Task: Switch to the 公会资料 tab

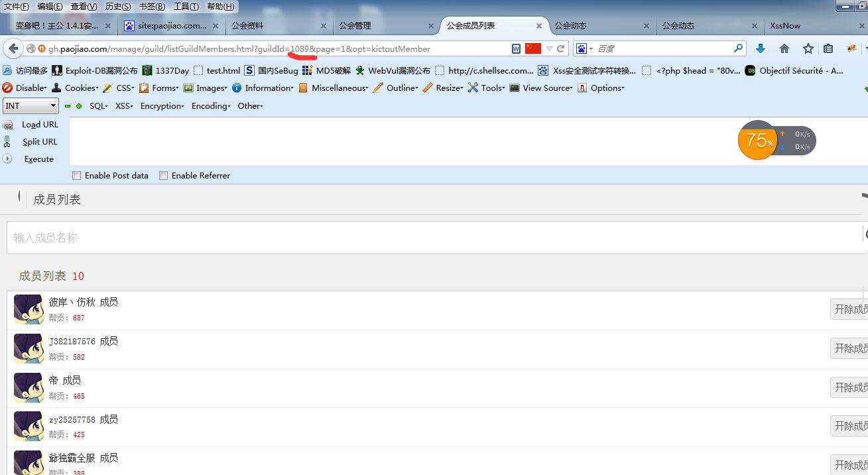Action: (279, 26)
